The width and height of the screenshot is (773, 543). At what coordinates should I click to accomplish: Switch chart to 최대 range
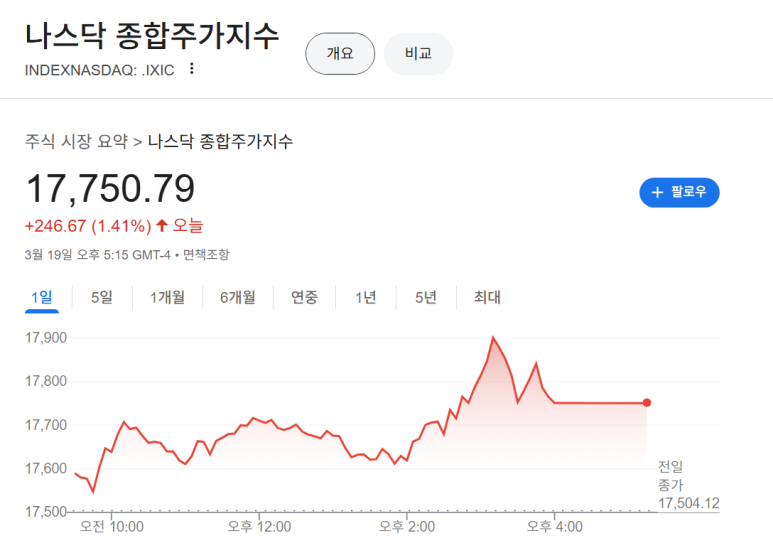click(487, 297)
